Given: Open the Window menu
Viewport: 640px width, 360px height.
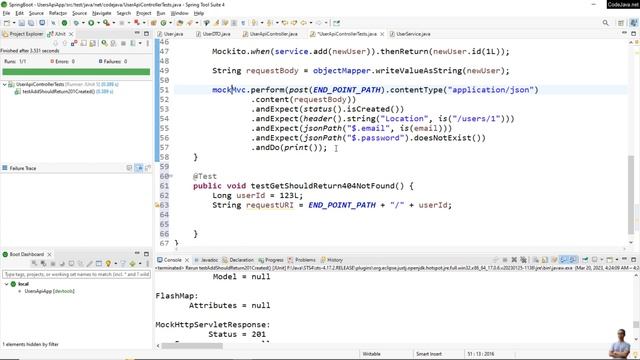Looking at the screenshot, I should 180,13.
